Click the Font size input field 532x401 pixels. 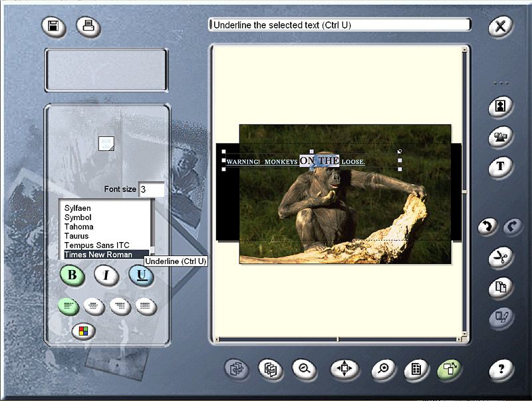pyautogui.click(x=151, y=190)
